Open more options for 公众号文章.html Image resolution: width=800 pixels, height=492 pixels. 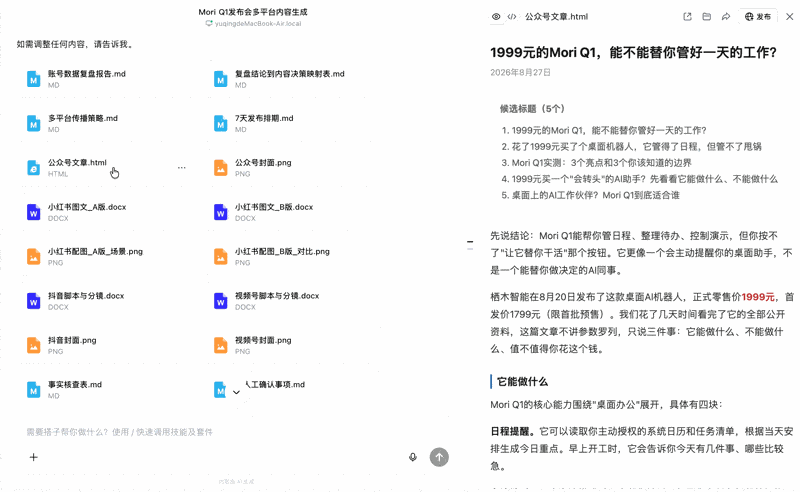182,167
